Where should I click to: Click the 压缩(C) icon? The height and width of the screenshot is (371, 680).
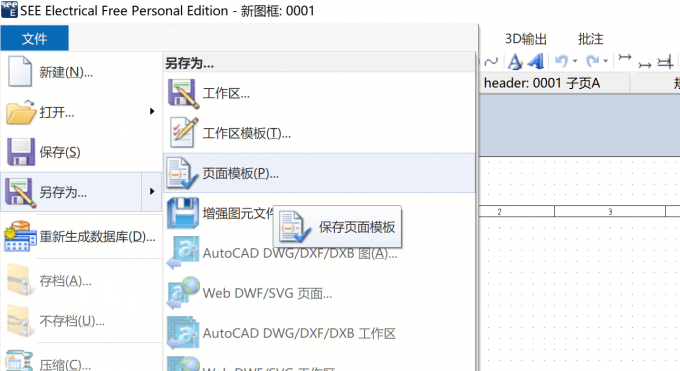pos(20,361)
